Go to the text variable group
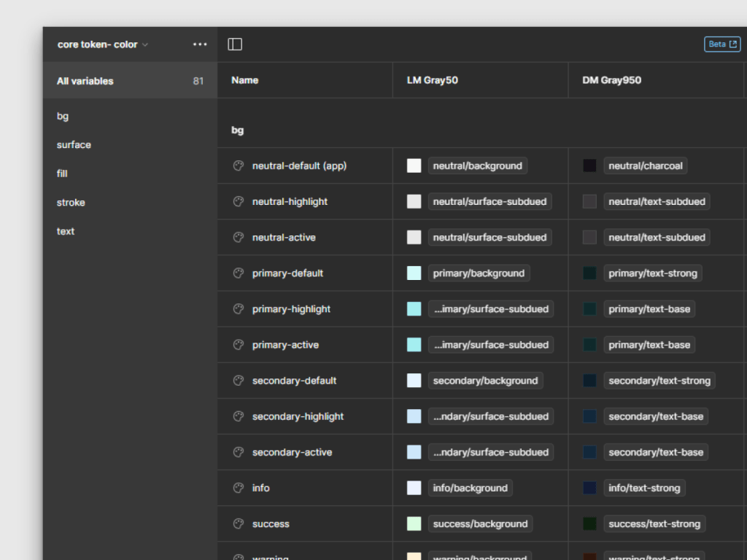Viewport: 747px width, 560px height. [66, 231]
